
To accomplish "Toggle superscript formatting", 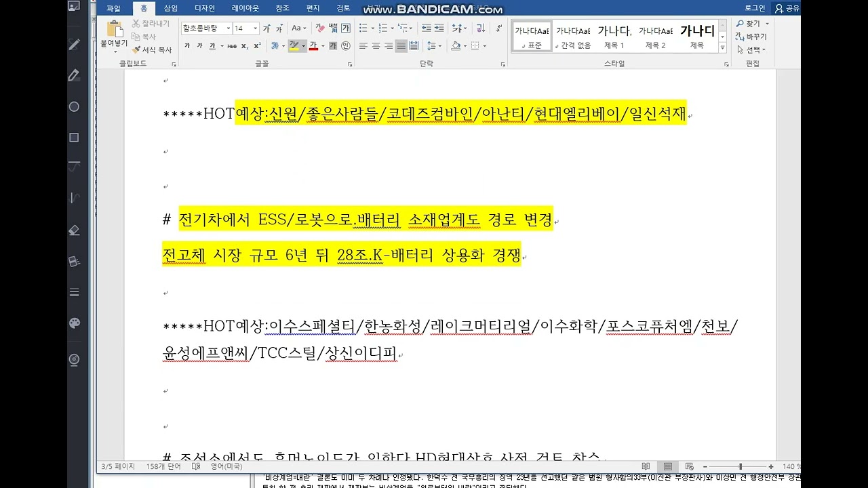I will 258,46.
